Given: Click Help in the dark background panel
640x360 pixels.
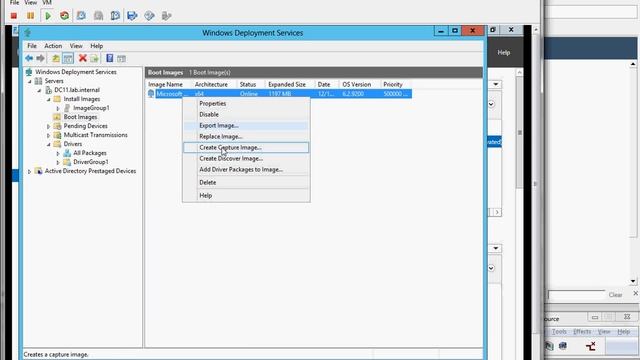Looking at the screenshot, I should tap(503, 52).
